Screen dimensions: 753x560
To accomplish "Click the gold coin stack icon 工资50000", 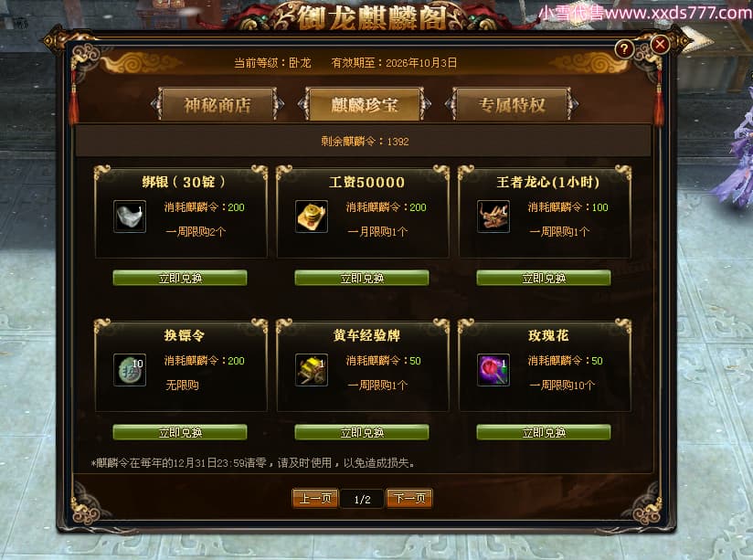I will (312, 217).
